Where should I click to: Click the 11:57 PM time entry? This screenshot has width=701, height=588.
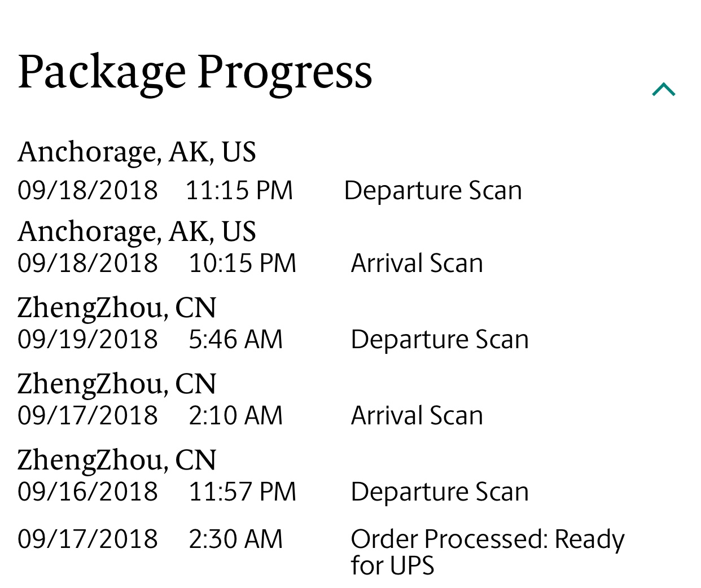coord(243,492)
